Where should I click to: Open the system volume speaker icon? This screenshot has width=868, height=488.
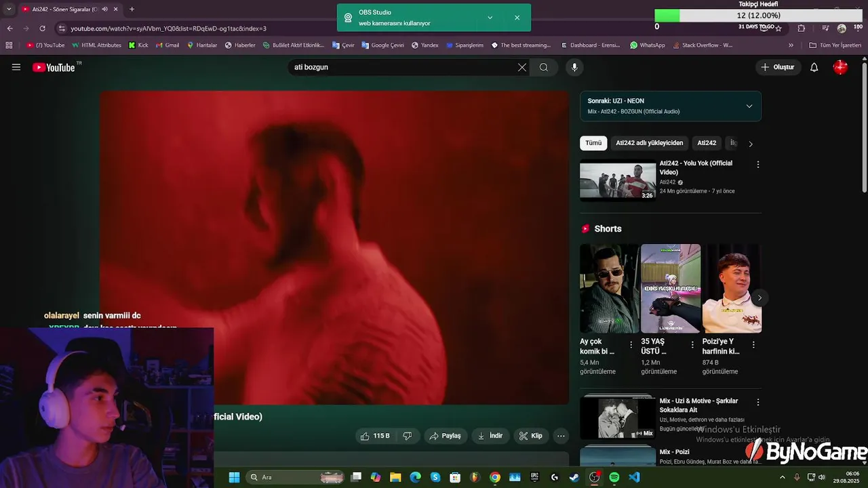(x=822, y=477)
